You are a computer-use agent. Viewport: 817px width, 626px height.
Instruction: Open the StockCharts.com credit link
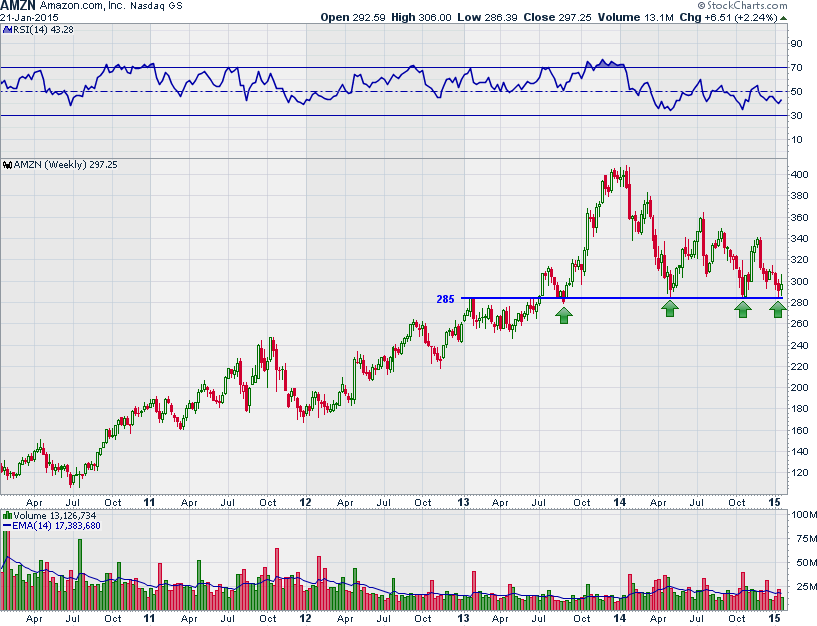pyautogui.click(x=747, y=6)
